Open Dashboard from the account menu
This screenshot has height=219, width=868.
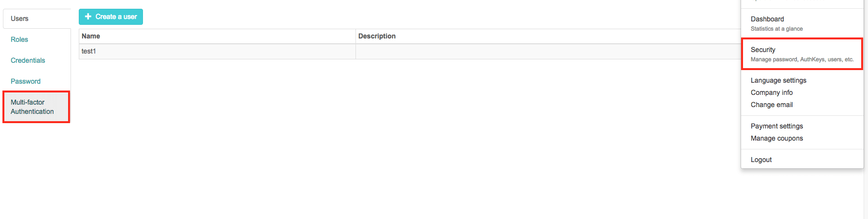point(767,19)
